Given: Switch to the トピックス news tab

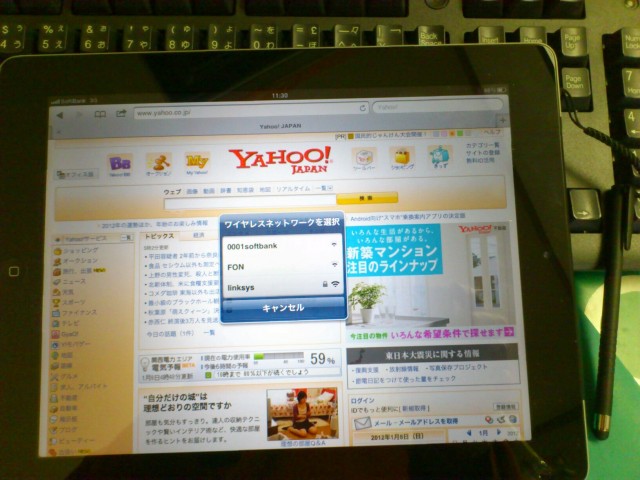Looking at the screenshot, I should [159, 236].
